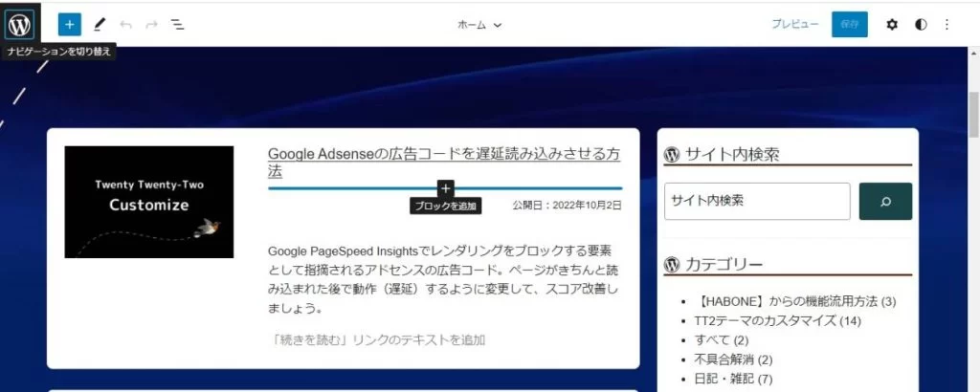Click inside the サイト内検索 search field
This screenshot has height=392, width=980.
pyautogui.click(x=757, y=201)
